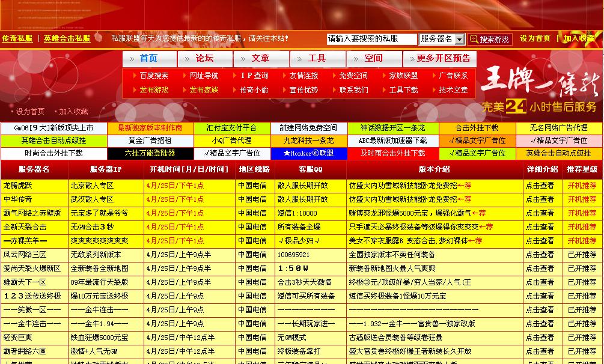The height and width of the screenshot is (364, 604).
Task: Switch to the 论坛 tab
Action: 204,59
